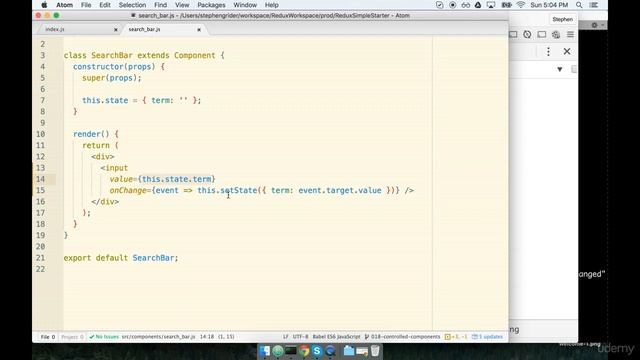The width and height of the screenshot is (640, 360).
Task: Open the Wi-Fi menu
Action: tap(521, 5)
